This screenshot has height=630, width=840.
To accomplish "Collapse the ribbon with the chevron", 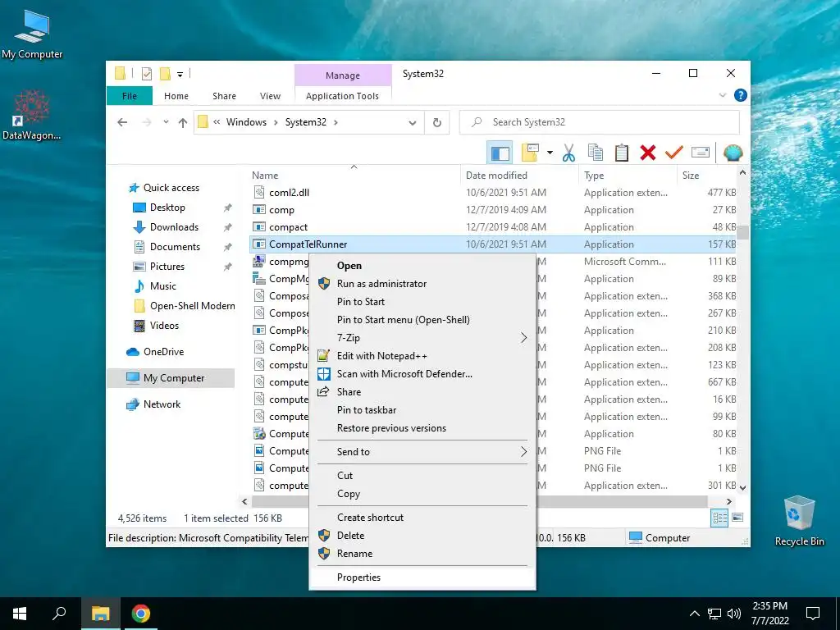I will (722, 95).
